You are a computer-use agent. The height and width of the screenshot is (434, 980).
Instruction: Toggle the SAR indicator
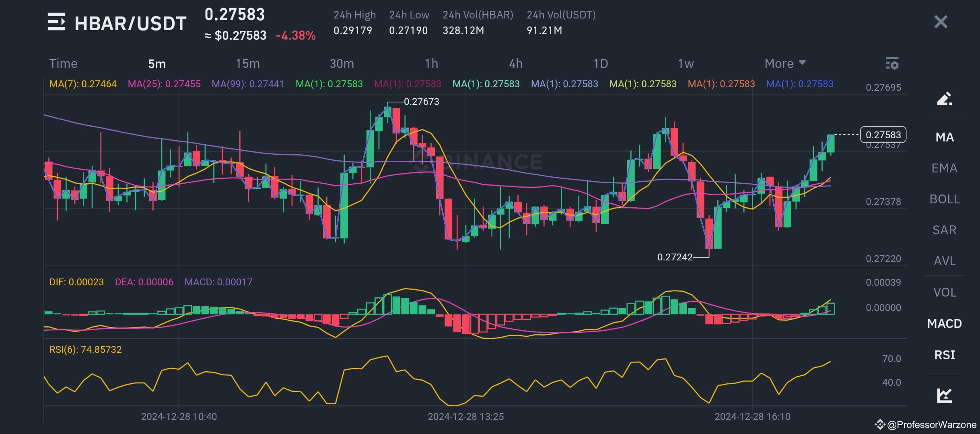coord(944,230)
